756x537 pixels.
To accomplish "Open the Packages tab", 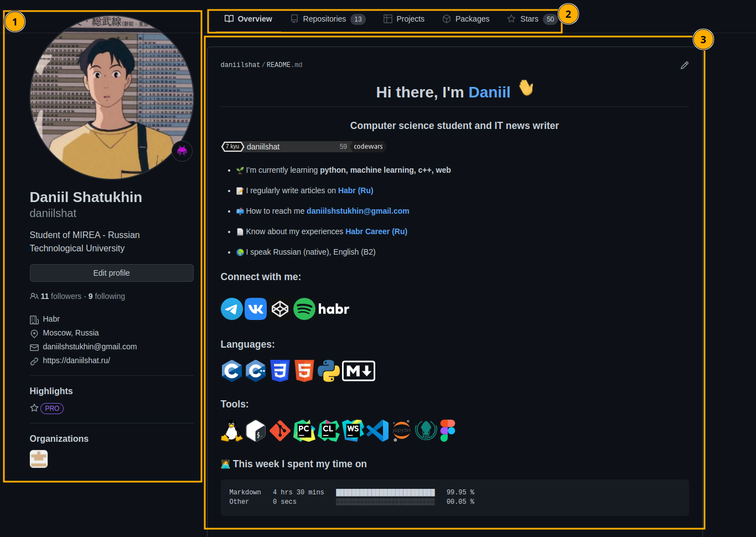I will pyautogui.click(x=466, y=19).
